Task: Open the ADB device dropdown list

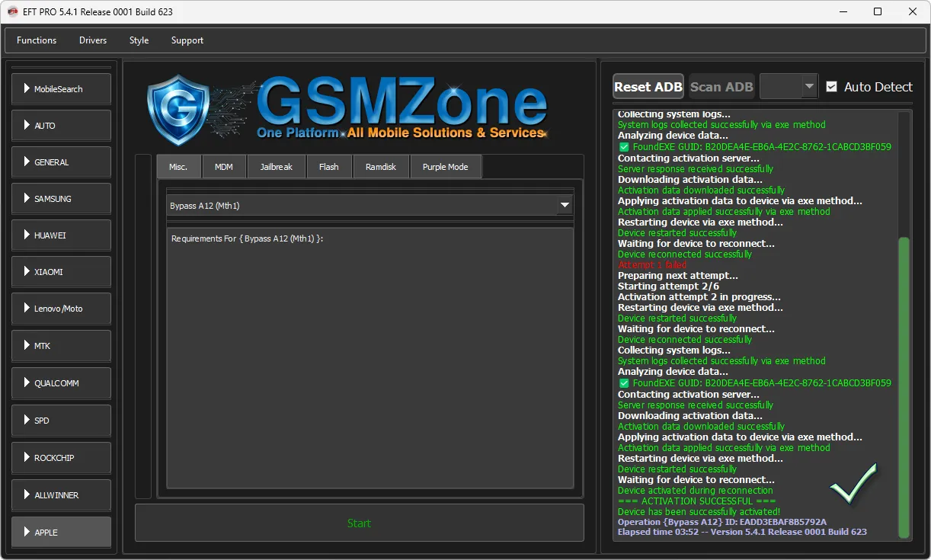Action: click(x=809, y=87)
